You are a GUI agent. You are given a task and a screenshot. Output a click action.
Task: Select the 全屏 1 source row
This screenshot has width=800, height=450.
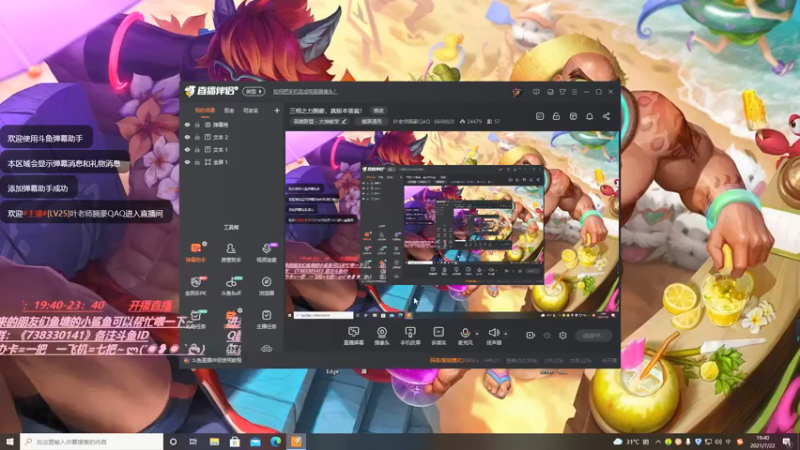click(232, 162)
